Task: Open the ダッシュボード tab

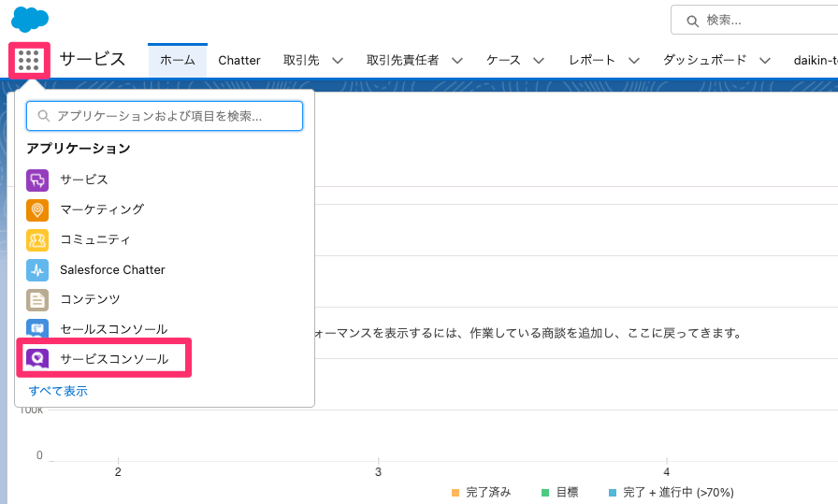Action: coord(704,61)
